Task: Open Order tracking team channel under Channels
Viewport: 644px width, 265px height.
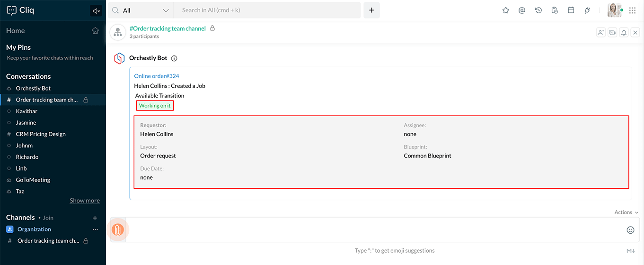Action: tap(48, 241)
